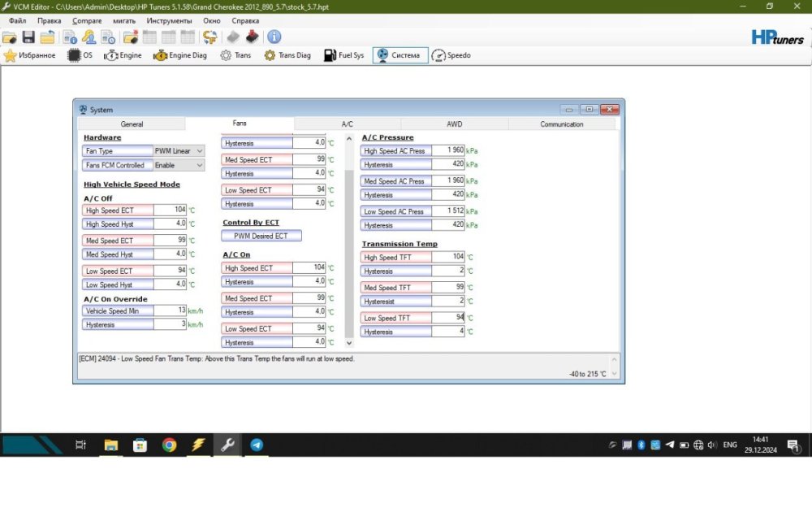
Task: Click the Vehicle Speed Min value field
Action: [171, 310]
